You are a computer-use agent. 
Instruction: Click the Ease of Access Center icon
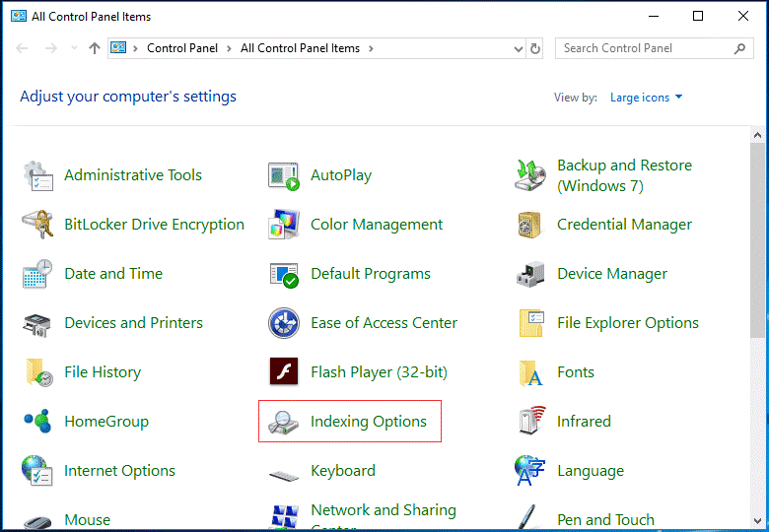(284, 323)
